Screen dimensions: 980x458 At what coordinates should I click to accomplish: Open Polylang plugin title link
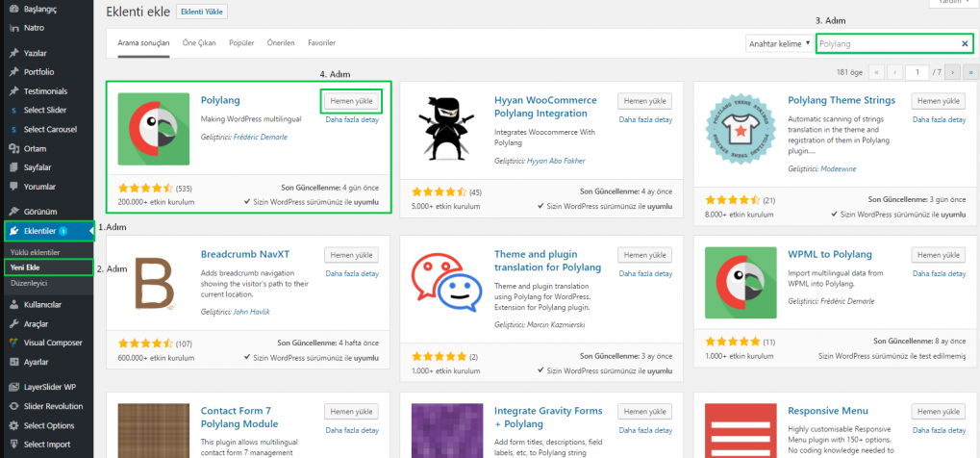pos(220,100)
